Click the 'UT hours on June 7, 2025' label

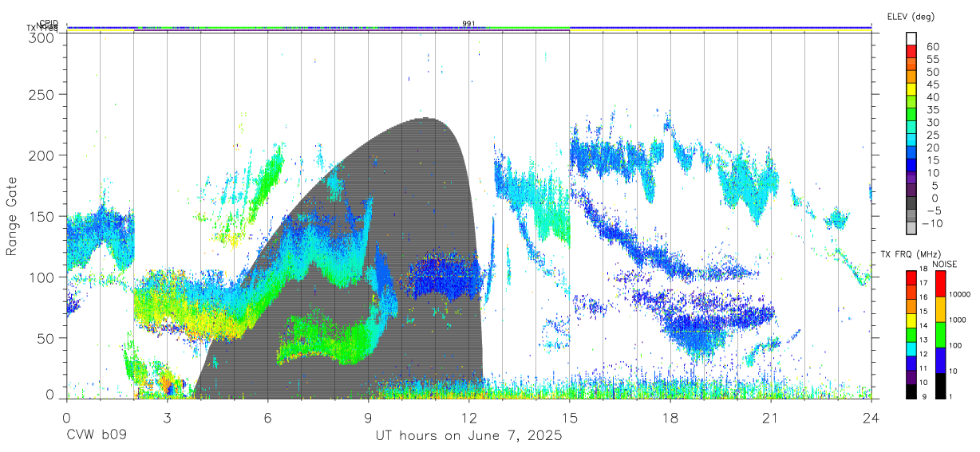pos(469,436)
